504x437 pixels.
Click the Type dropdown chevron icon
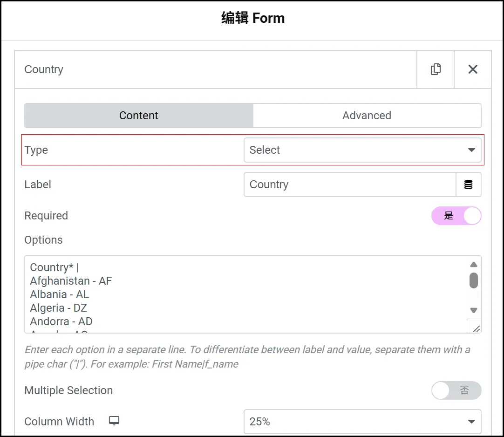[x=470, y=150]
